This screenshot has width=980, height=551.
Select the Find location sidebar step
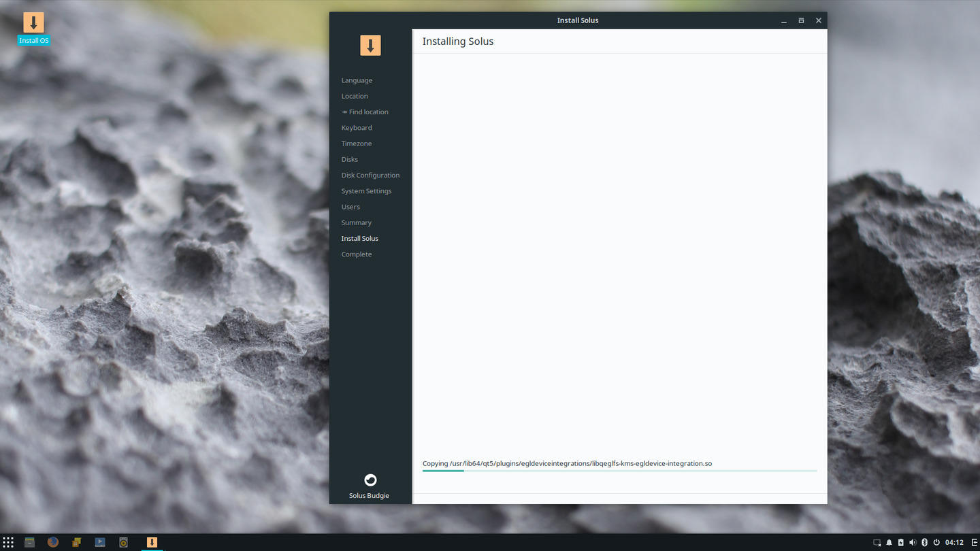click(365, 112)
